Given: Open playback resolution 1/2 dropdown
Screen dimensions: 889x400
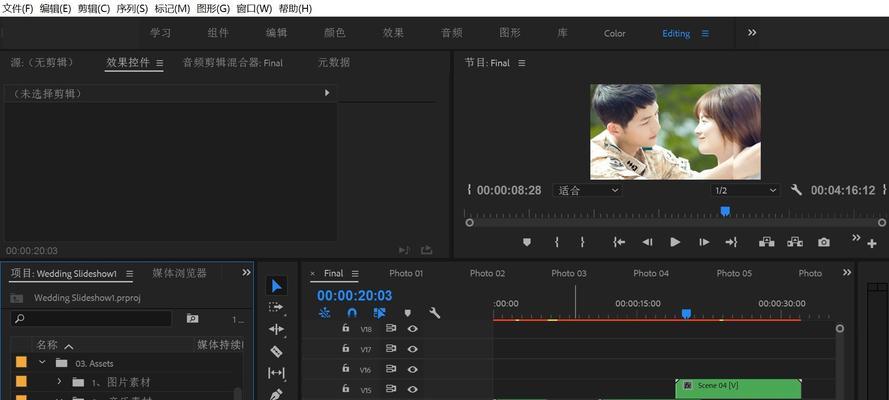Looking at the screenshot, I should (x=745, y=190).
